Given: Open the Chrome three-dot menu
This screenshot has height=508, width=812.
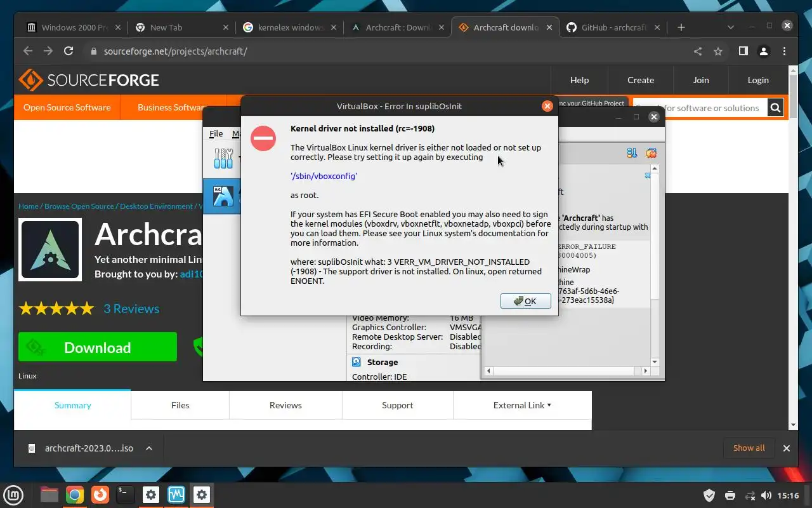Looking at the screenshot, I should [785, 51].
